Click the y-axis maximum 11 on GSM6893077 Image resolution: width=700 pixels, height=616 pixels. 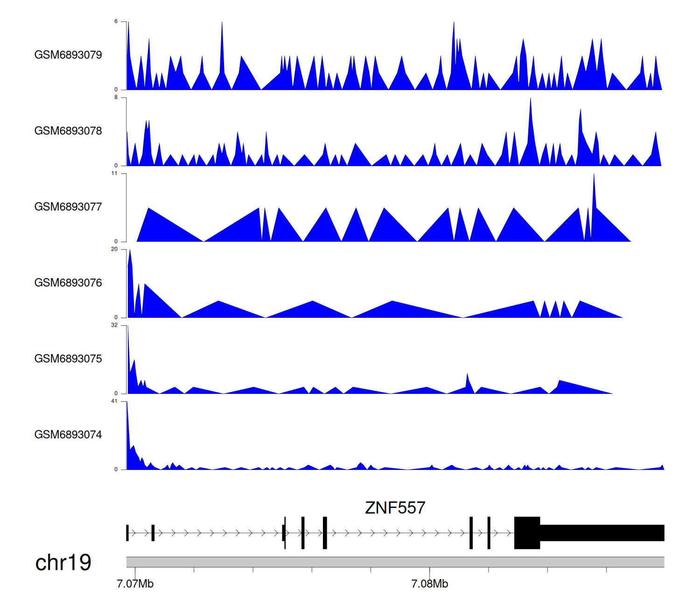(114, 173)
